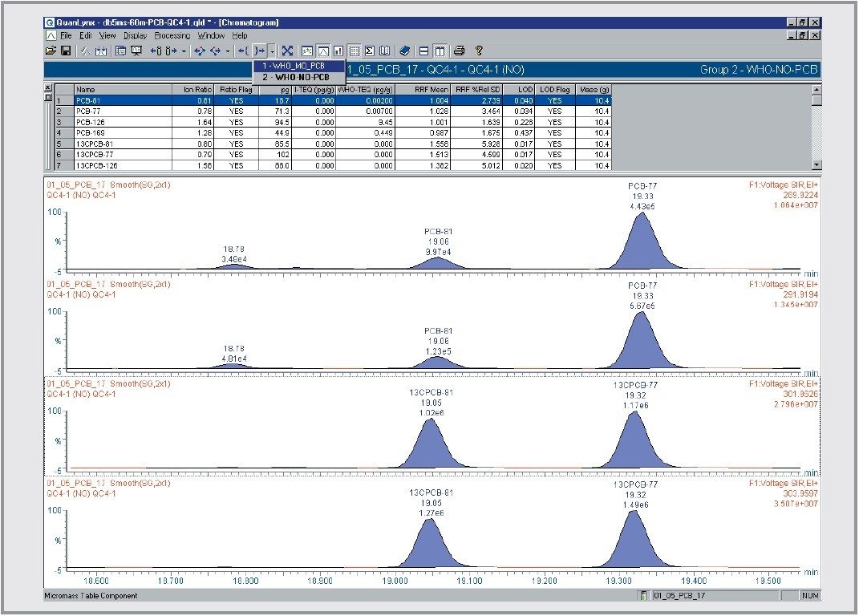Viewport: 859px width, 616px height.
Task: Click the Open file folder icon
Action: pyautogui.click(x=51, y=51)
